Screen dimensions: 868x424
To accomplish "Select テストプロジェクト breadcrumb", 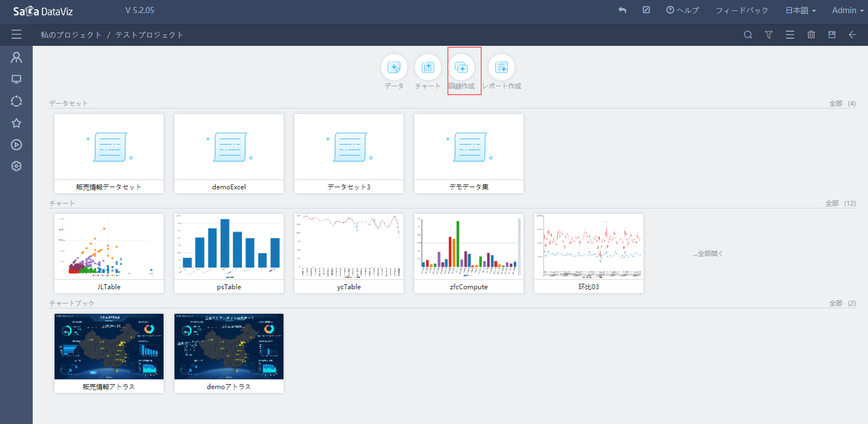I will pyautogui.click(x=149, y=35).
